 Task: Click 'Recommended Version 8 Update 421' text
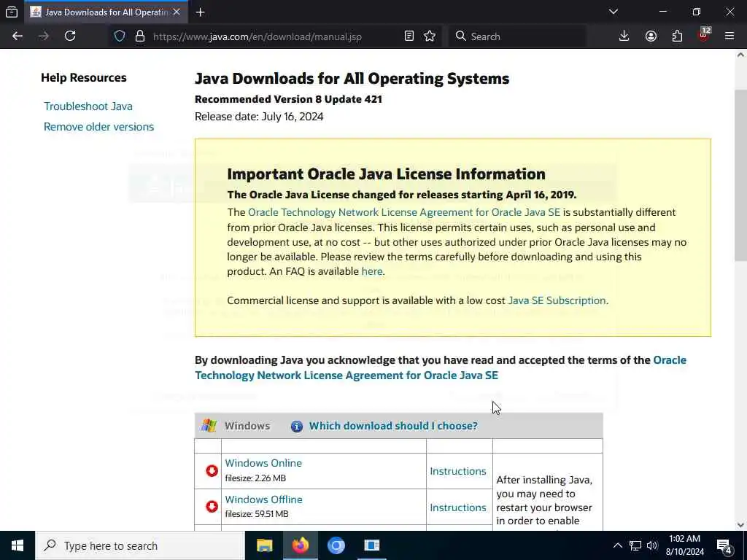(288, 99)
